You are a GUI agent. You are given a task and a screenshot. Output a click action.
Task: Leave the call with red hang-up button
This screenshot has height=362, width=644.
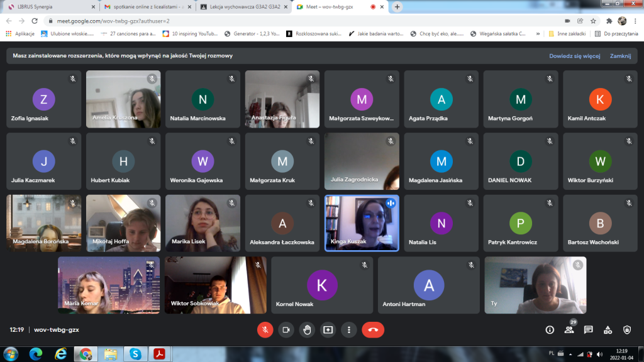pyautogui.click(x=373, y=329)
